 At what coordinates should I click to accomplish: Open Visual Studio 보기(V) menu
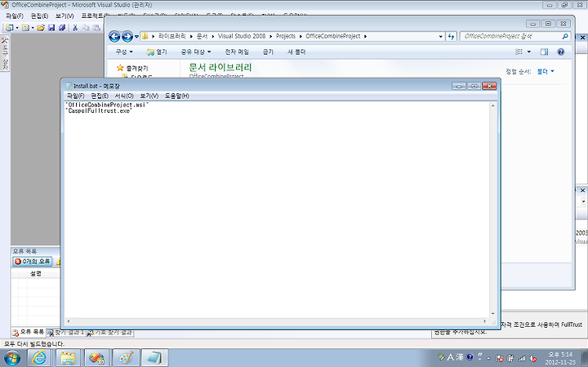point(65,16)
